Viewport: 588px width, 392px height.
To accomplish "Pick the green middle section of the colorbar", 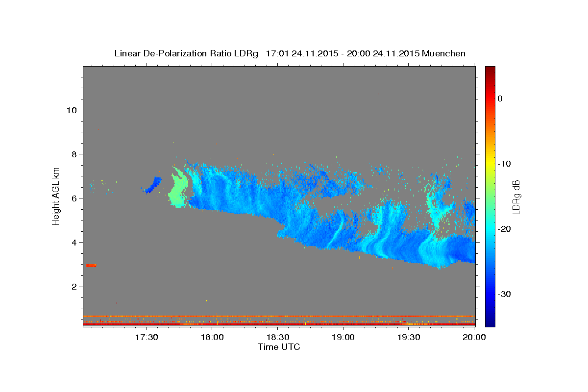I will [490, 196].
